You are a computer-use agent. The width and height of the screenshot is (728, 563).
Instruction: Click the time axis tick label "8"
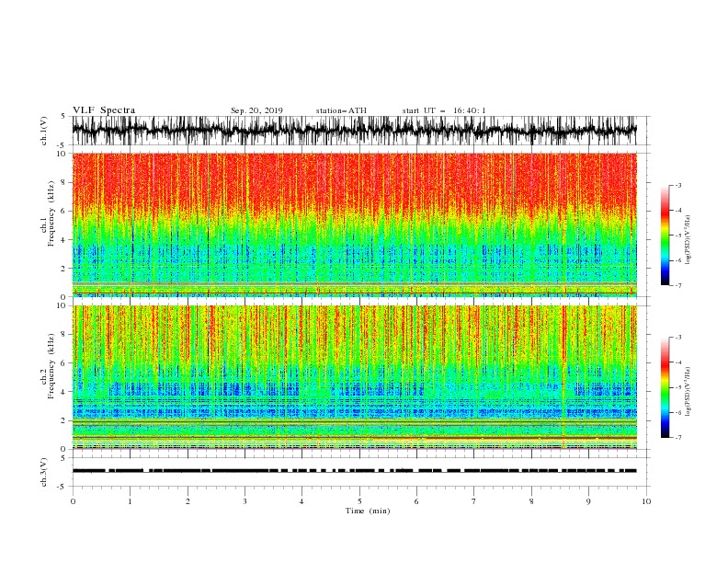click(531, 501)
